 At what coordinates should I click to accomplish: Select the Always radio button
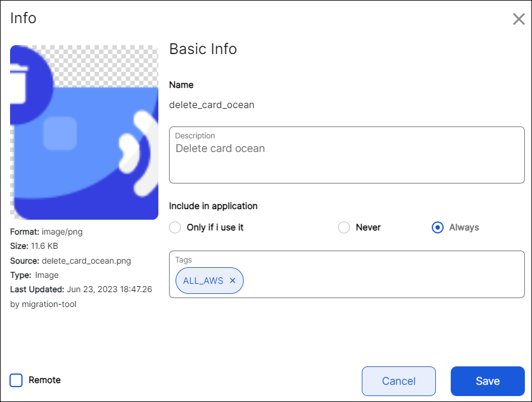(x=438, y=227)
